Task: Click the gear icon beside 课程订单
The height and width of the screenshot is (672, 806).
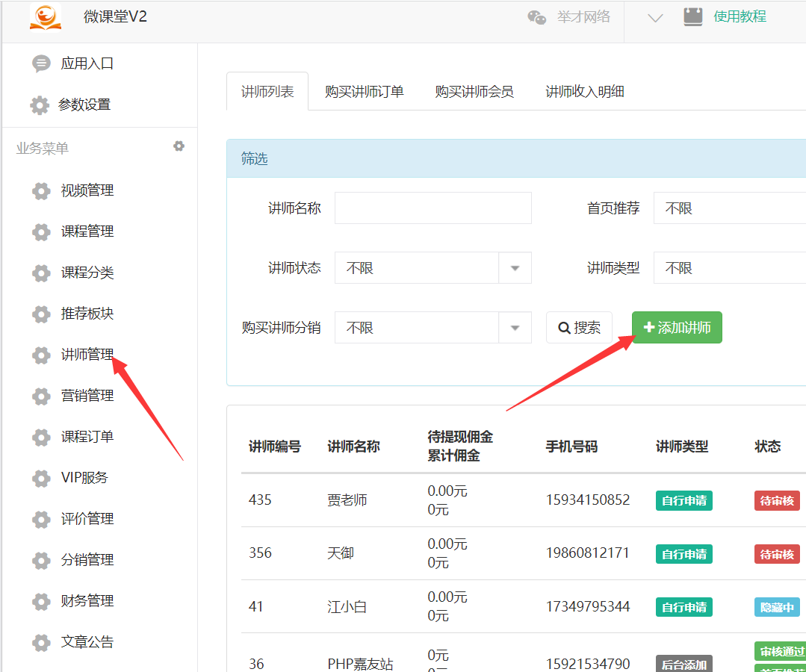Action: click(x=41, y=438)
